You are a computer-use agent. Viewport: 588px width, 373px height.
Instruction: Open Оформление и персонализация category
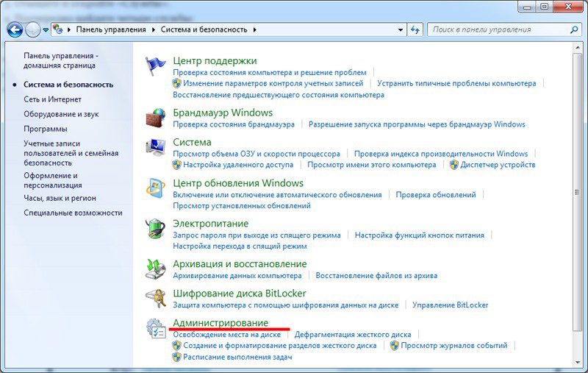tap(53, 180)
